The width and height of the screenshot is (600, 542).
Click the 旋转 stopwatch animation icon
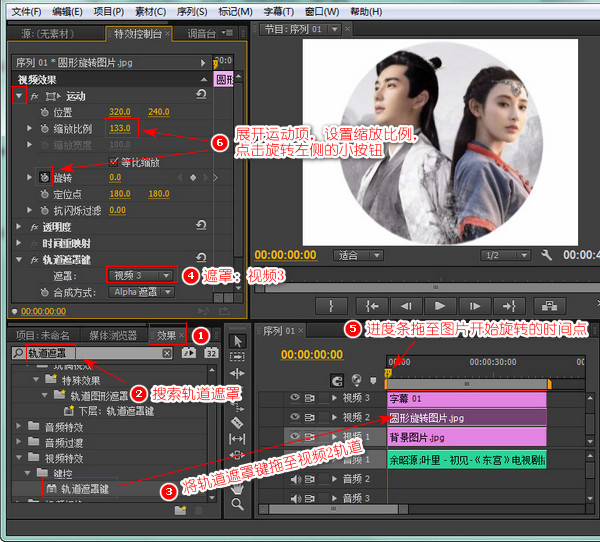tap(45, 177)
